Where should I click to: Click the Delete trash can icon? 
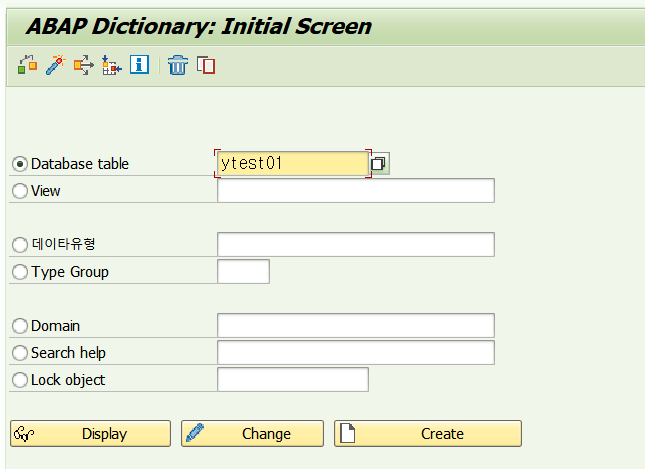click(x=178, y=65)
